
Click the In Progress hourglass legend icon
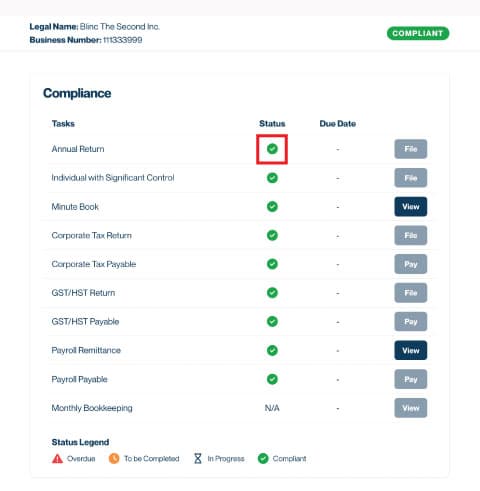click(x=198, y=458)
